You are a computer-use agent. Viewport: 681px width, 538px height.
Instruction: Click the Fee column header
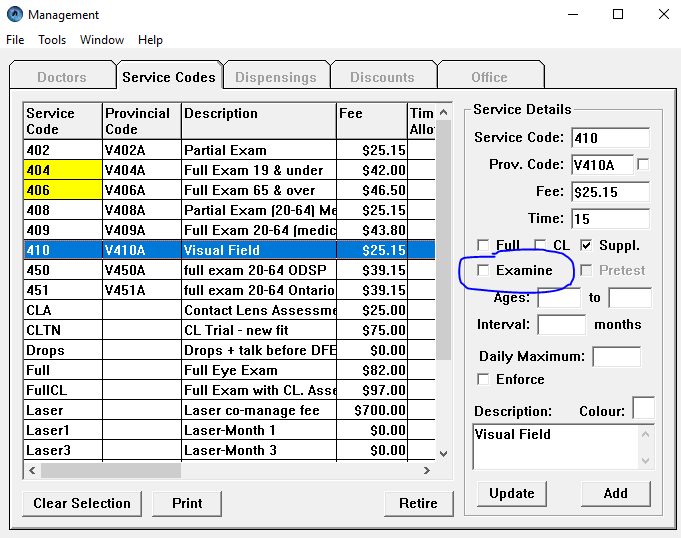coord(372,121)
